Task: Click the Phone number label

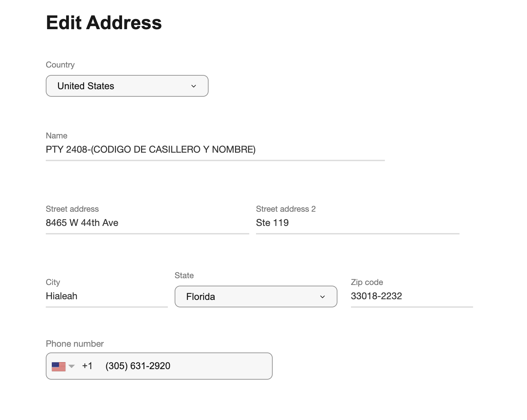Action: [75, 344]
